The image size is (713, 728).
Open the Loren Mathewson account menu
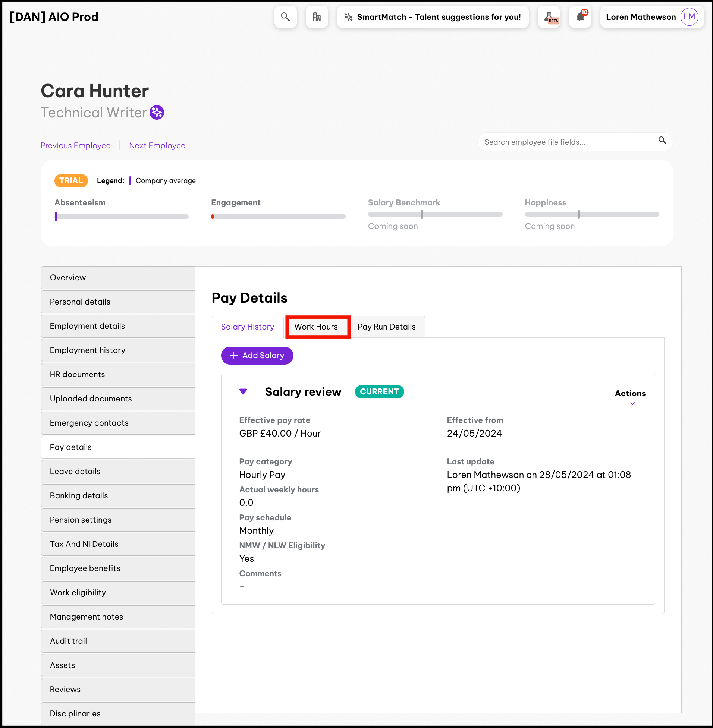pyautogui.click(x=641, y=17)
